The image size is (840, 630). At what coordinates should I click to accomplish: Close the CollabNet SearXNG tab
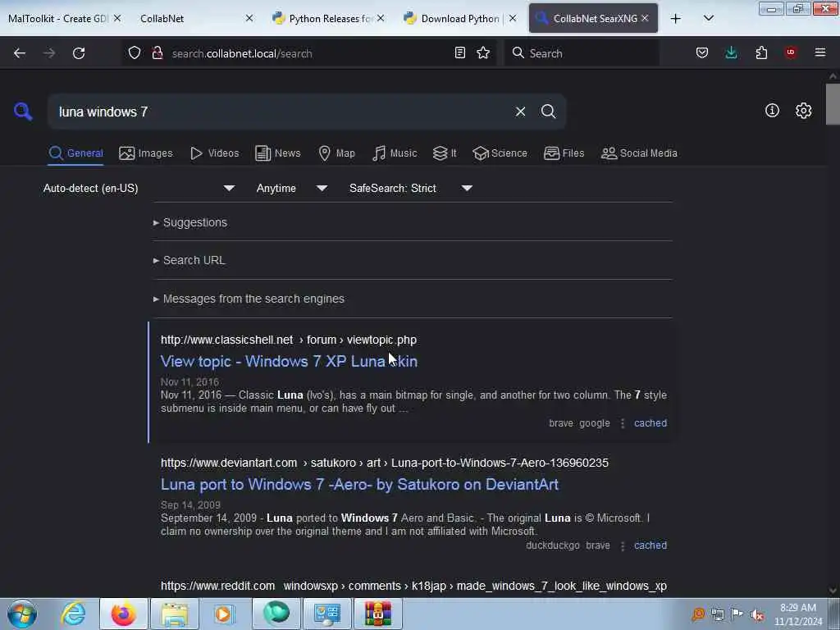click(645, 19)
